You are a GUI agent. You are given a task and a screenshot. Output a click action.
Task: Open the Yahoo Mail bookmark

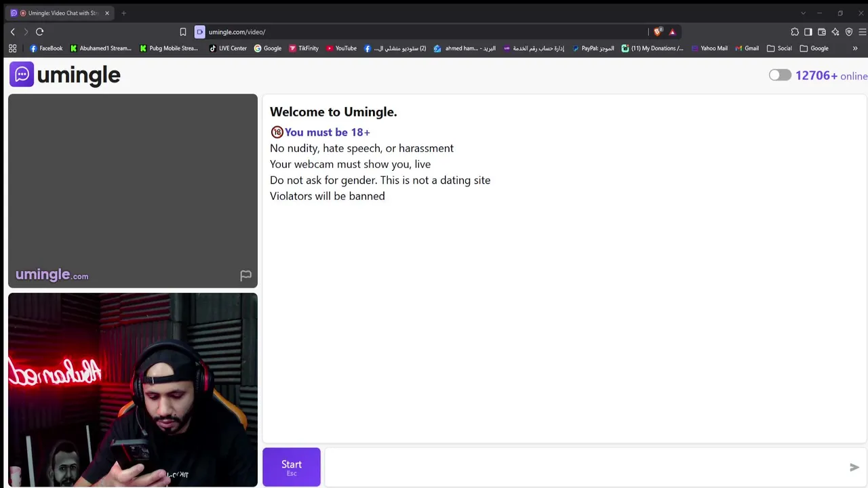709,48
